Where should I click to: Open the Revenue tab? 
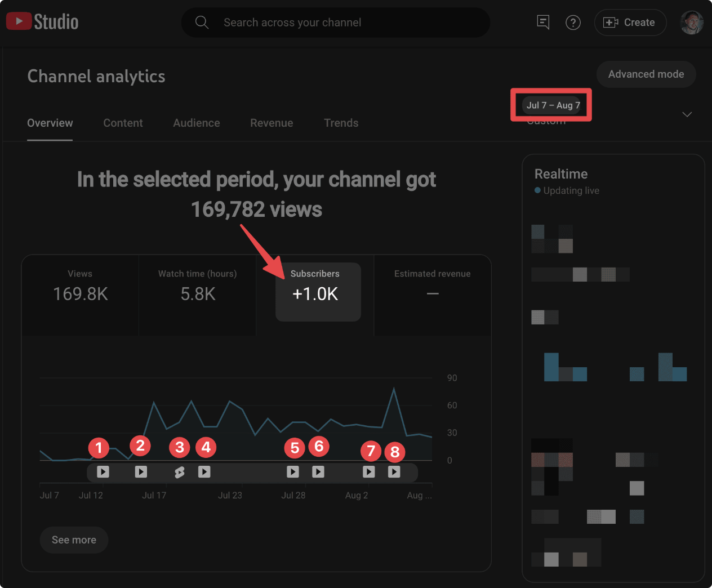[x=272, y=123]
